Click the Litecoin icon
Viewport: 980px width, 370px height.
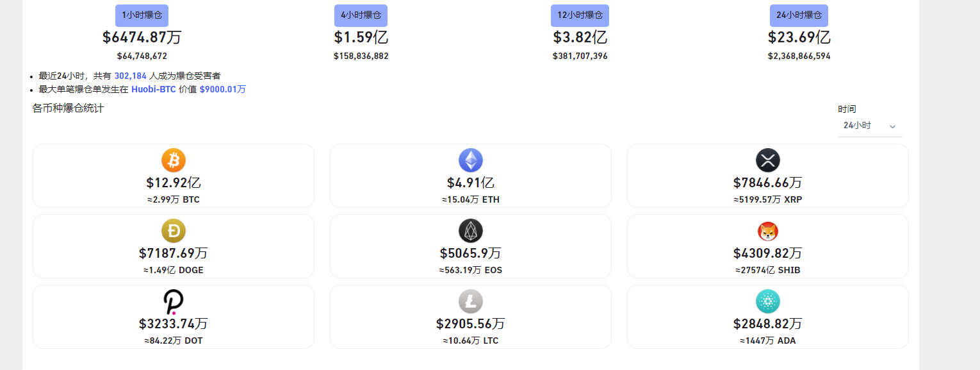(x=471, y=301)
